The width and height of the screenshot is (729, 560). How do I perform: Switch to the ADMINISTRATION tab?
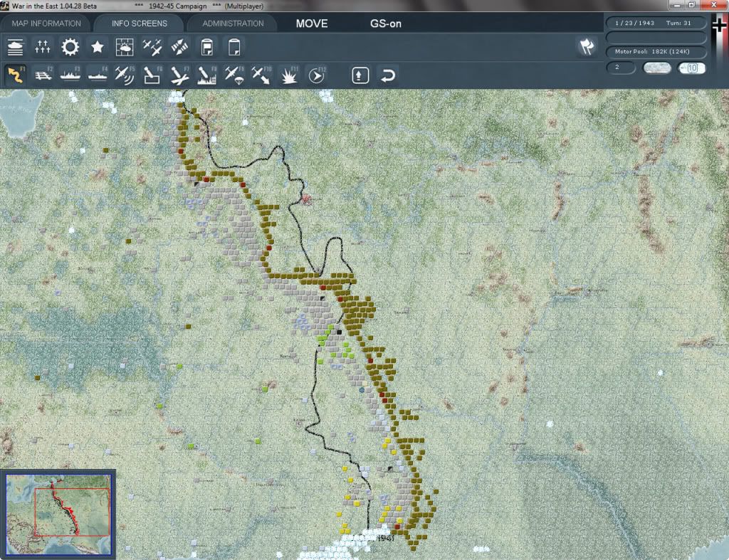tap(233, 23)
